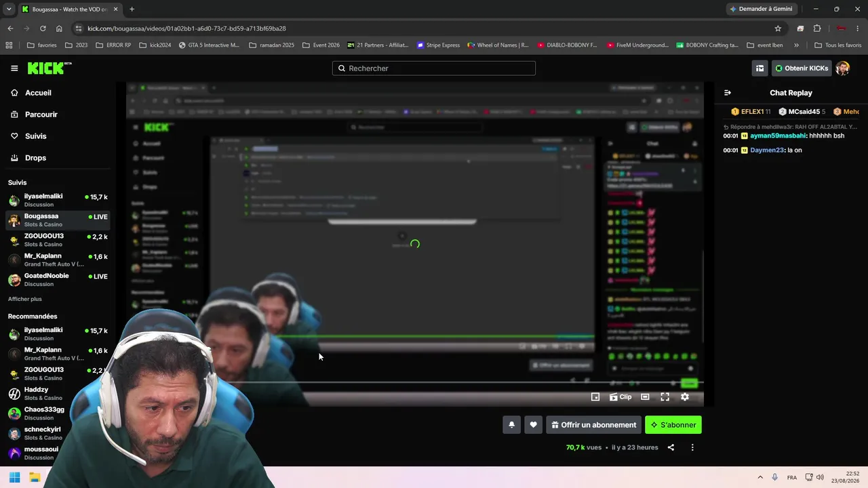
Task: Show hidden bookmarks with overflow chevron
Action: click(796, 45)
